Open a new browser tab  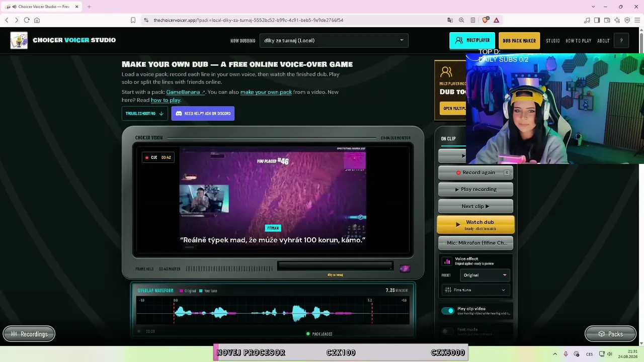89,7
